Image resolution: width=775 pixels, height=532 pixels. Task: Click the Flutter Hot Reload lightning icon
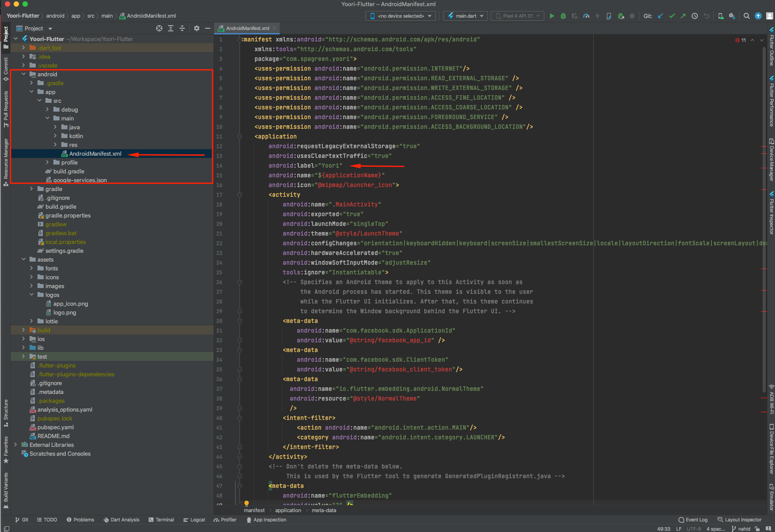597,16
